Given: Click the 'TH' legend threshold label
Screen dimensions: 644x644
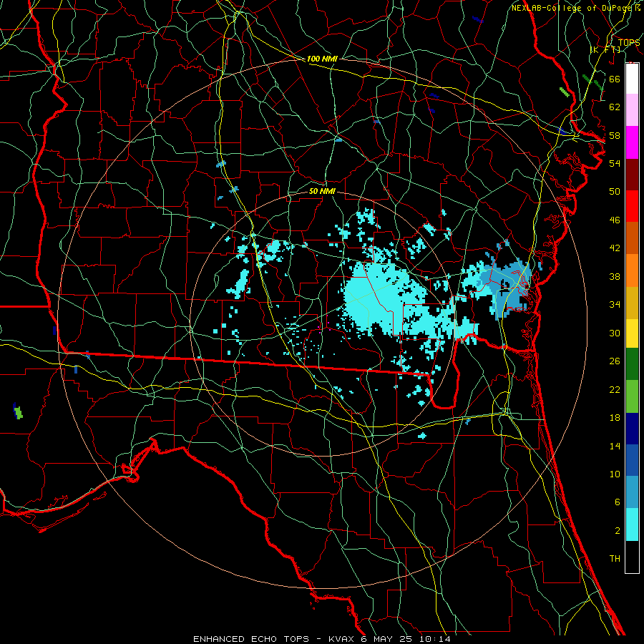Looking at the screenshot, I should point(615,559).
